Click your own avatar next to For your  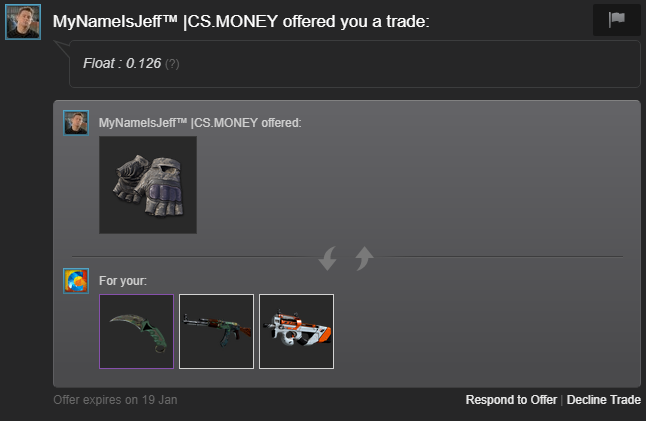click(76, 281)
